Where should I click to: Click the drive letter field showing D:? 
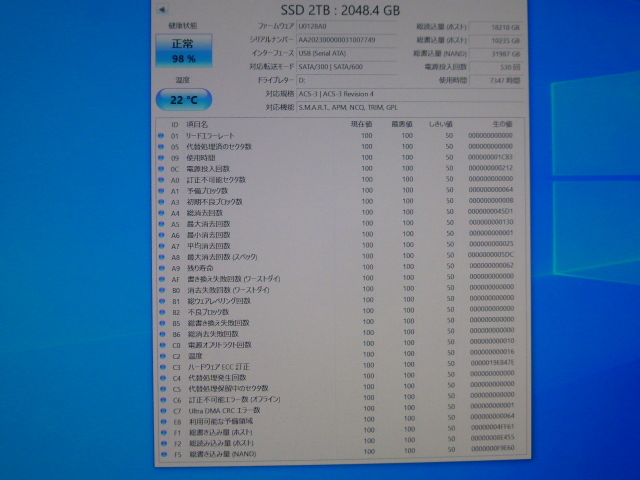tap(347, 80)
